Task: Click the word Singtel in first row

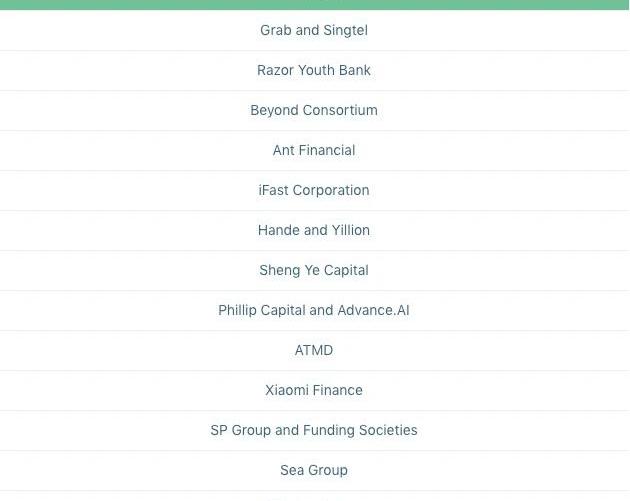Action: click(x=346, y=31)
